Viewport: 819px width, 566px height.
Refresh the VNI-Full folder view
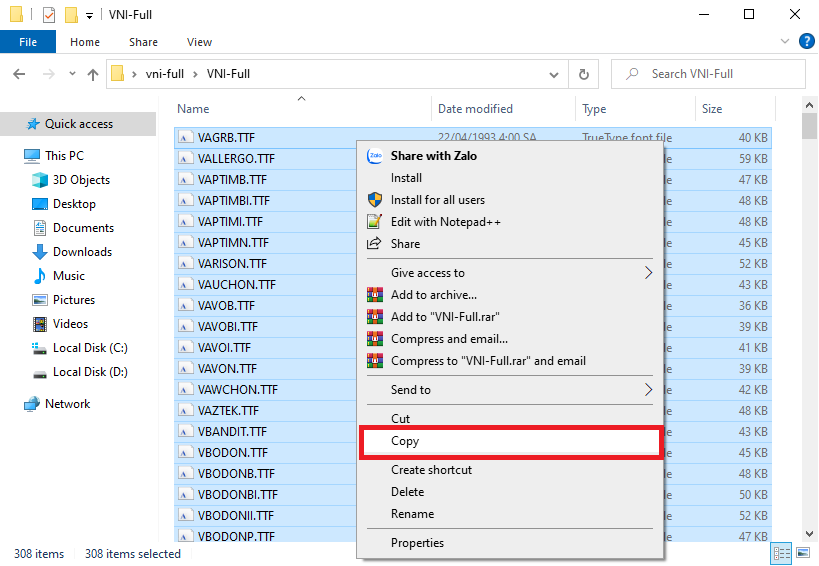click(584, 74)
